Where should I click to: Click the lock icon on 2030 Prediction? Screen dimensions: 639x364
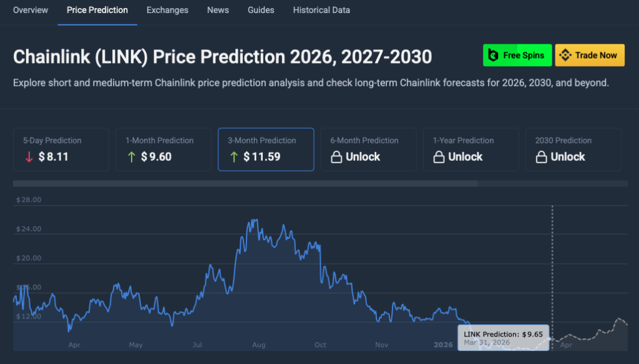542,157
